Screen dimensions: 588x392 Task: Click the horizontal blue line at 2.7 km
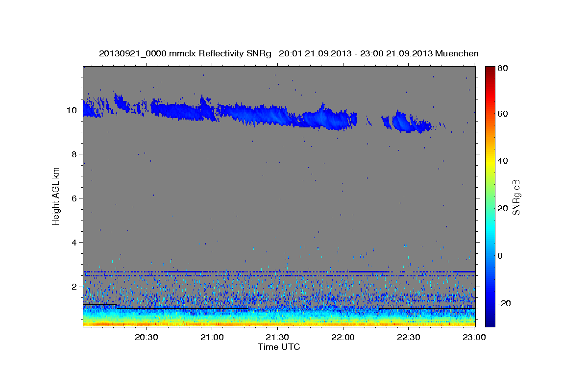tap(279, 271)
